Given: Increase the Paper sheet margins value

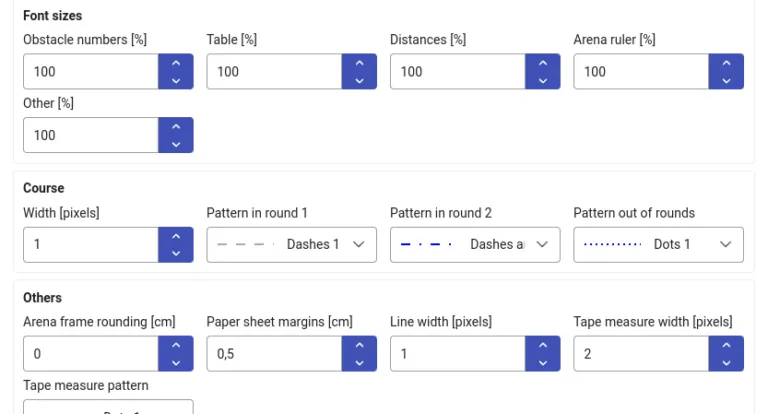Looking at the screenshot, I should tap(359, 345).
